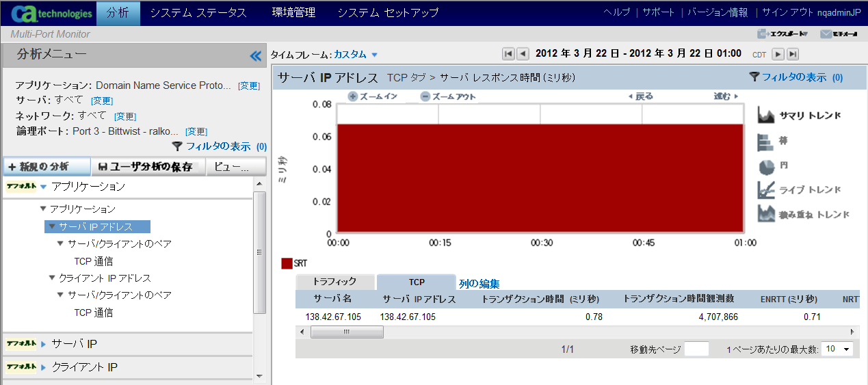Viewport: 868px width, 385px height.
Task: Click the analysis tree vertical scrollbar thumb
Action: 260,252
